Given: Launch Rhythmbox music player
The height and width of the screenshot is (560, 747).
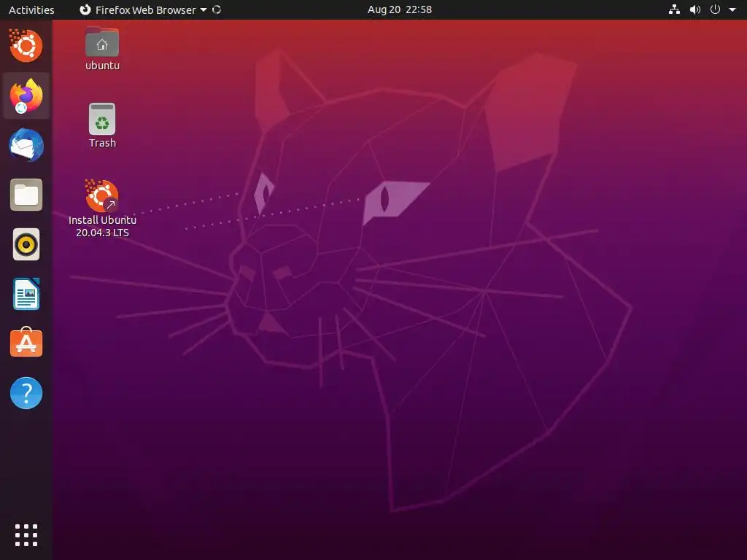Looking at the screenshot, I should pyautogui.click(x=26, y=244).
